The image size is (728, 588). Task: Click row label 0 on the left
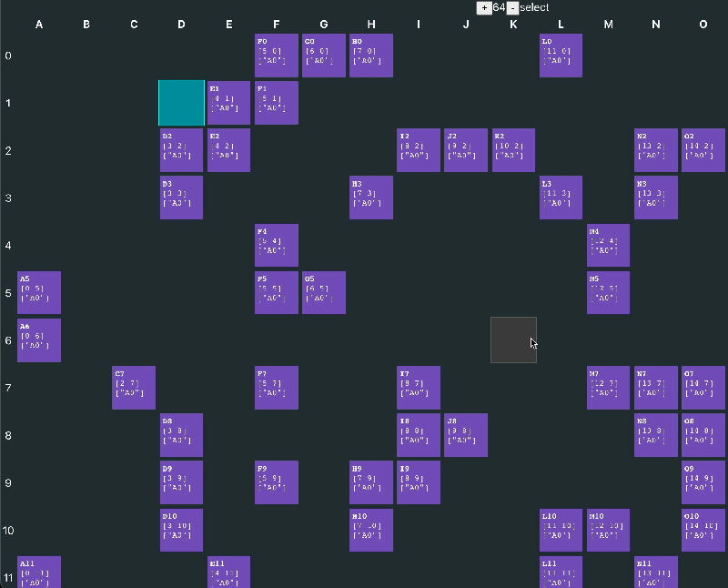(7, 56)
